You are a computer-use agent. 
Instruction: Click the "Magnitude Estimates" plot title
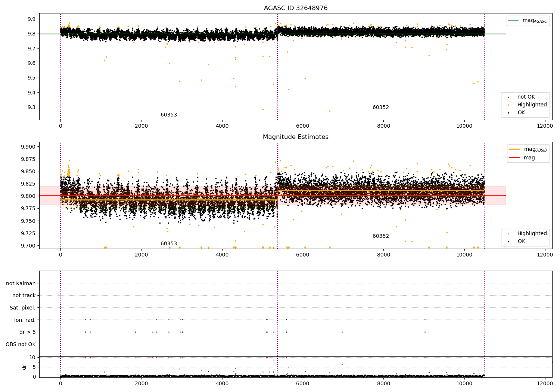(x=296, y=137)
